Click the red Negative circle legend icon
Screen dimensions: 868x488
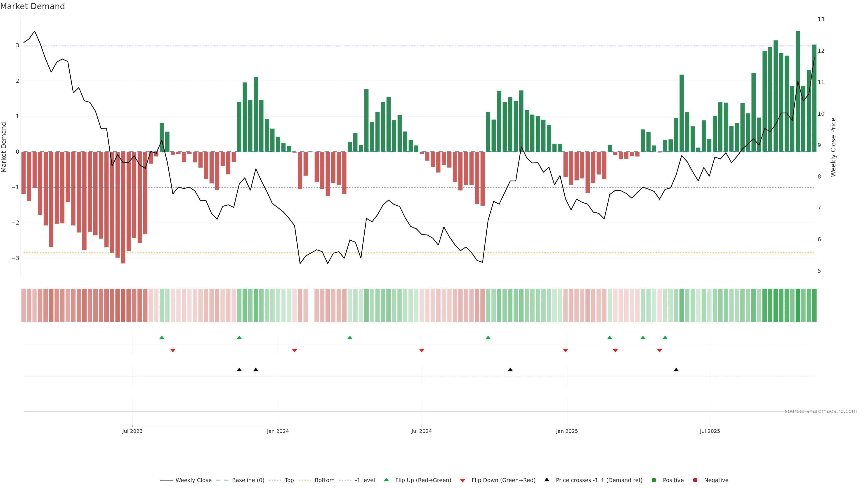[x=695, y=480]
